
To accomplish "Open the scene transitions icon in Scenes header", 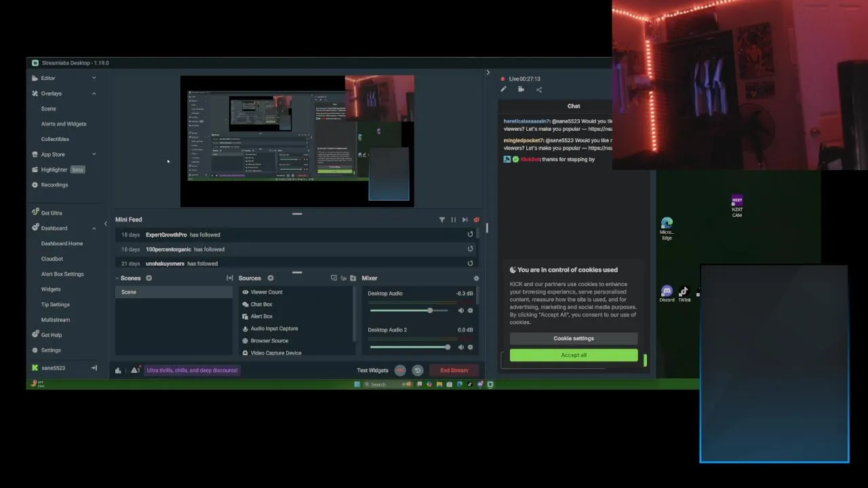I will click(x=229, y=278).
